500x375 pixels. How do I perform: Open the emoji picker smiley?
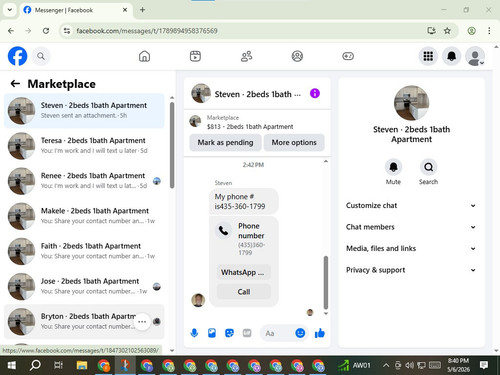pos(300,333)
